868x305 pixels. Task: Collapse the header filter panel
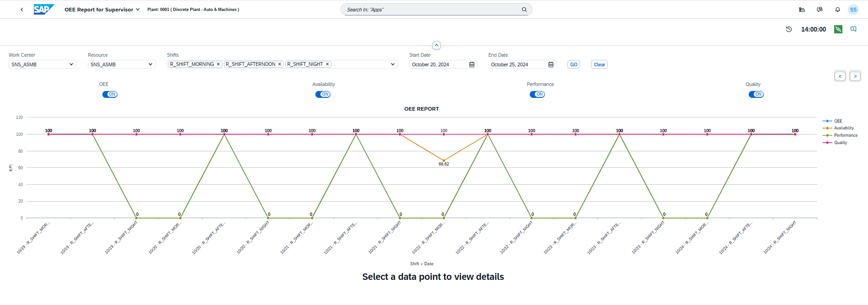point(436,45)
